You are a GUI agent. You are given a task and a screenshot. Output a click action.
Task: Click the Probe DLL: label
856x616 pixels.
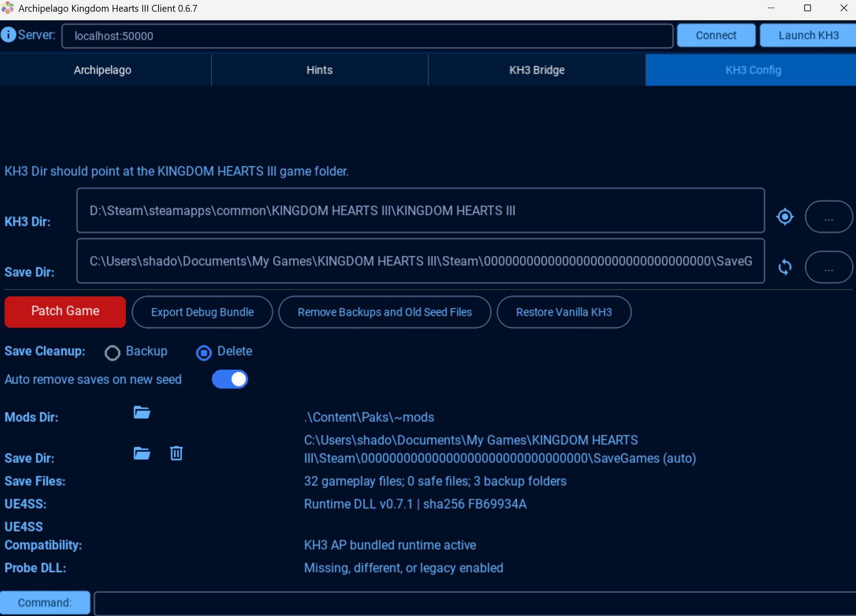tap(36, 568)
